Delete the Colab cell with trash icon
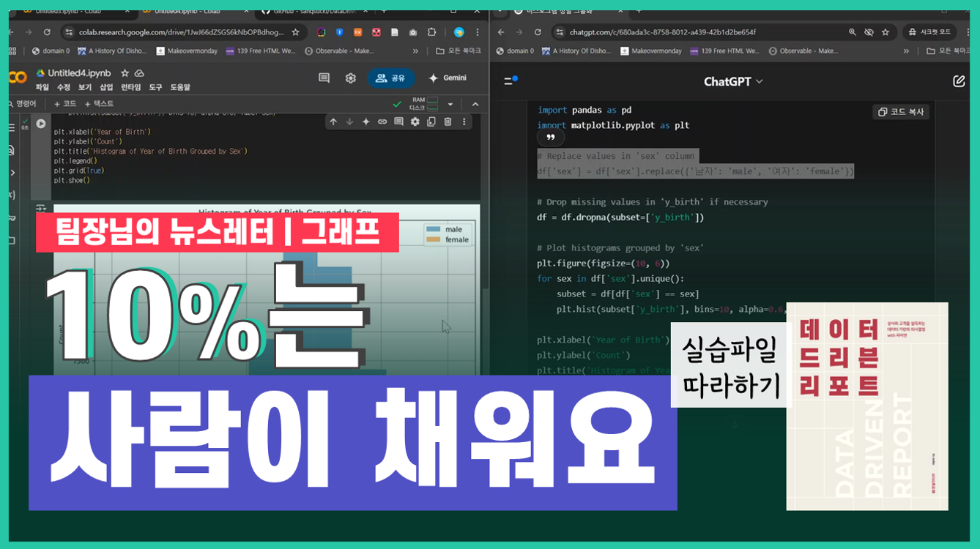Image resolution: width=980 pixels, height=549 pixels. click(448, 122)
